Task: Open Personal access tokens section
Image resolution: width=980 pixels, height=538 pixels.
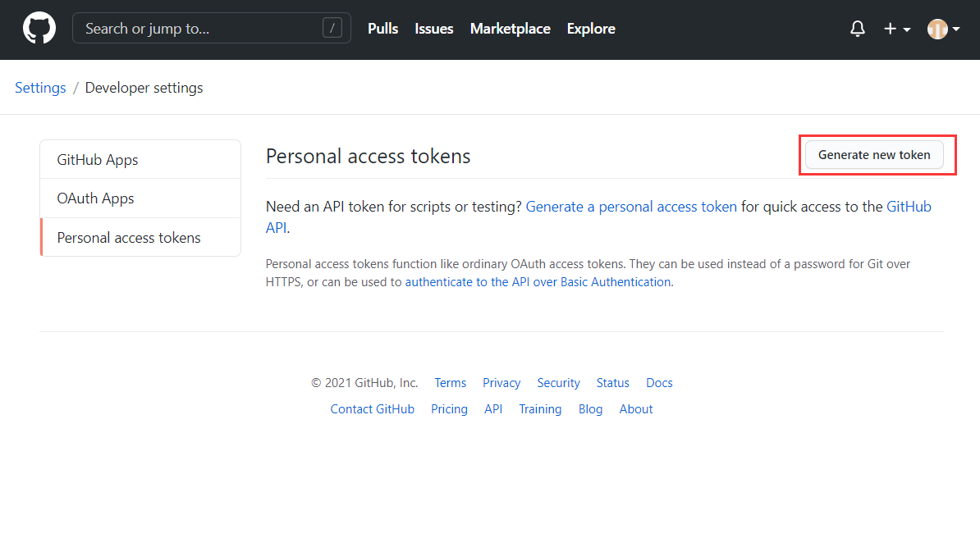Action: pos(128,237)
